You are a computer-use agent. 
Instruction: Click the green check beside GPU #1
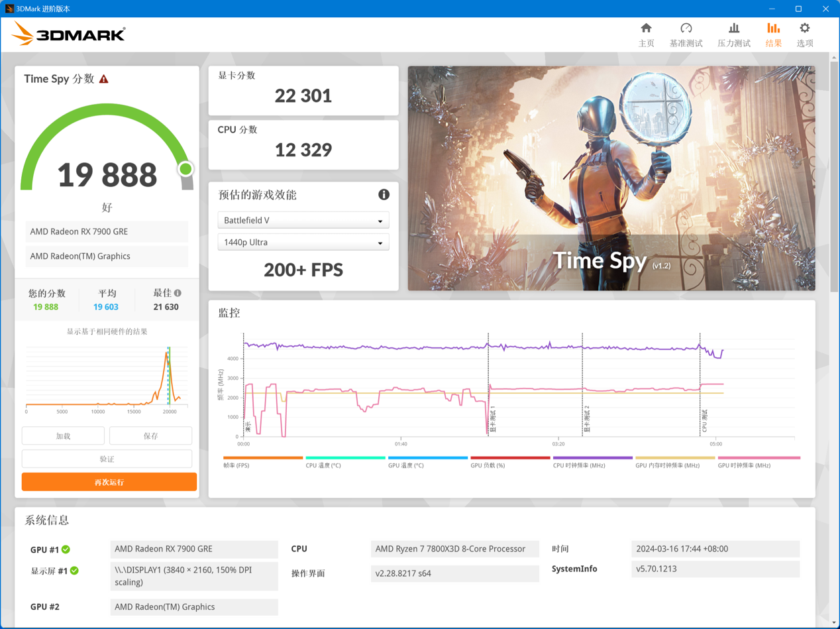point(66,549)
